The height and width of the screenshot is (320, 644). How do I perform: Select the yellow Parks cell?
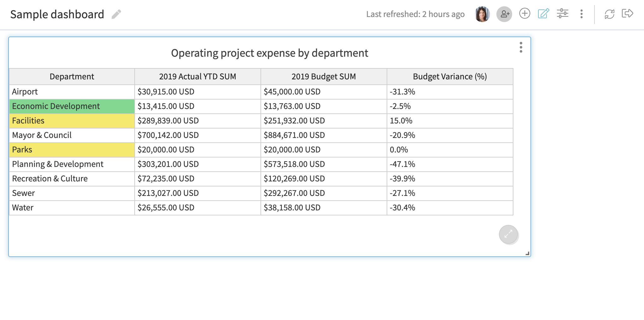pyautogui.click(x=72, y=150)
